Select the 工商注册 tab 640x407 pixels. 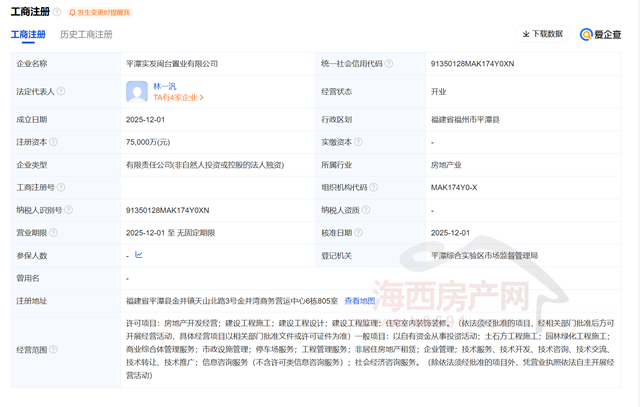[28, 34]
